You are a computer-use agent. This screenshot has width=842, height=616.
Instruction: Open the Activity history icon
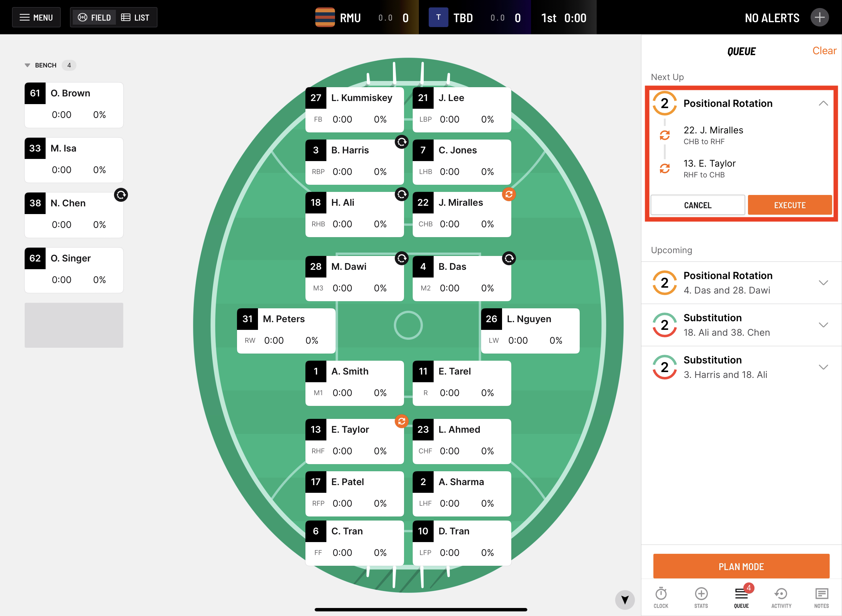pyautogui.click(x=781, y=597)
